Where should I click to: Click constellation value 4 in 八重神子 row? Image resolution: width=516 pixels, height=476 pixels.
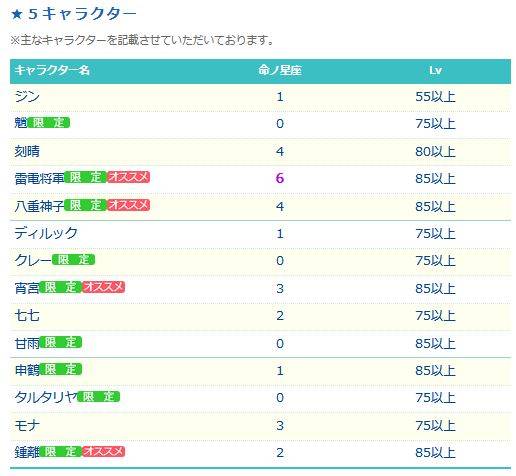pyautogui.click(x=280, y=206)
